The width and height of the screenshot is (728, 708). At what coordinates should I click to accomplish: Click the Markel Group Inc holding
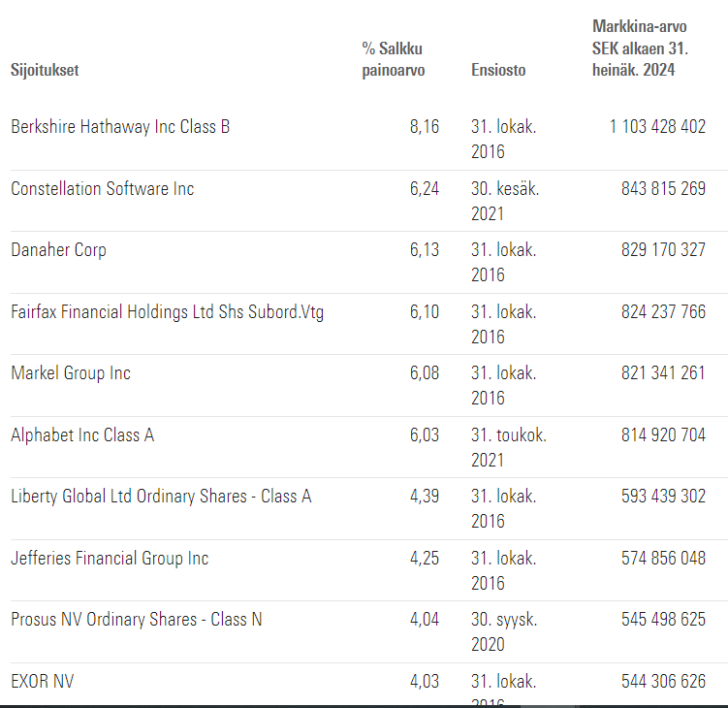coord(71,373)
